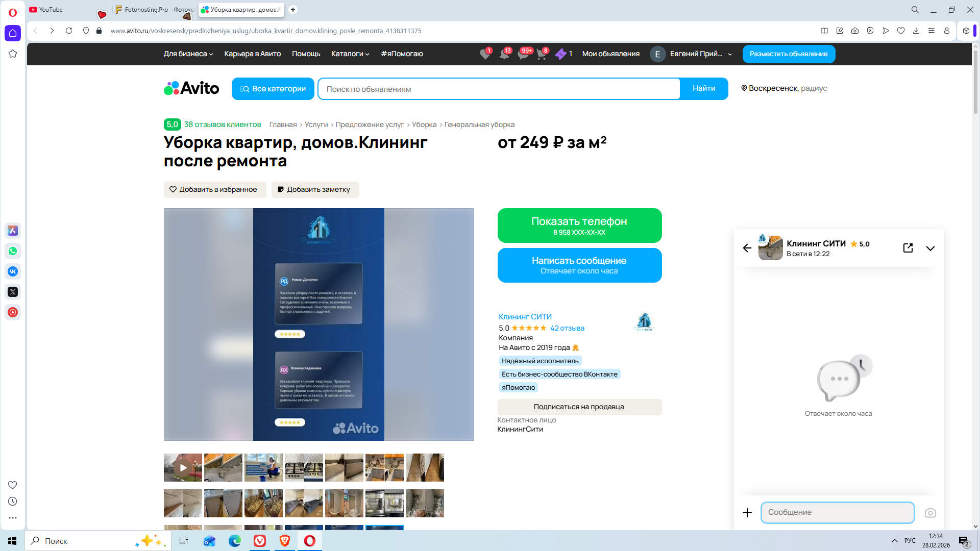Click camera icon in chat panel
This screenshot has height=551, width=980.
pyautogui.click(x=930, y=513)
